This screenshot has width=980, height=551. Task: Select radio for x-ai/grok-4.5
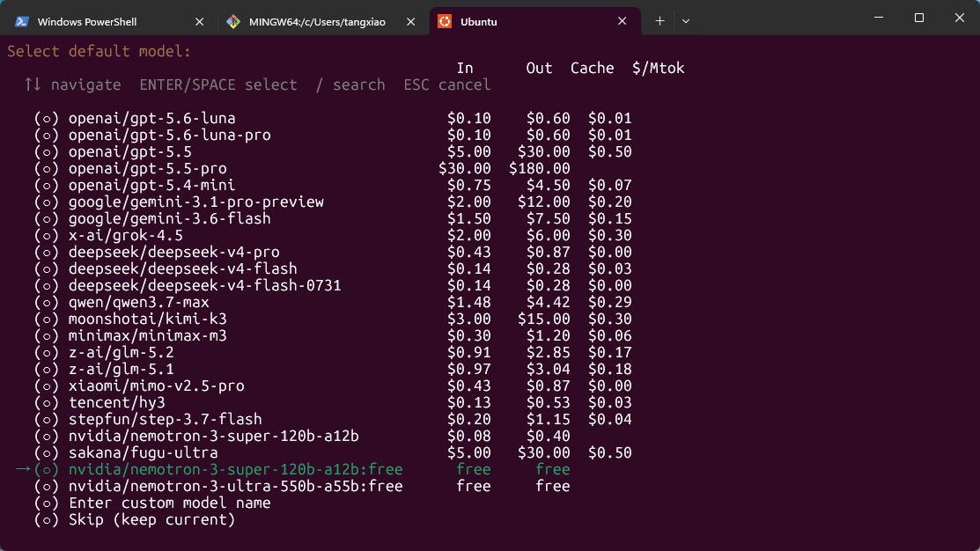point(47,236)
